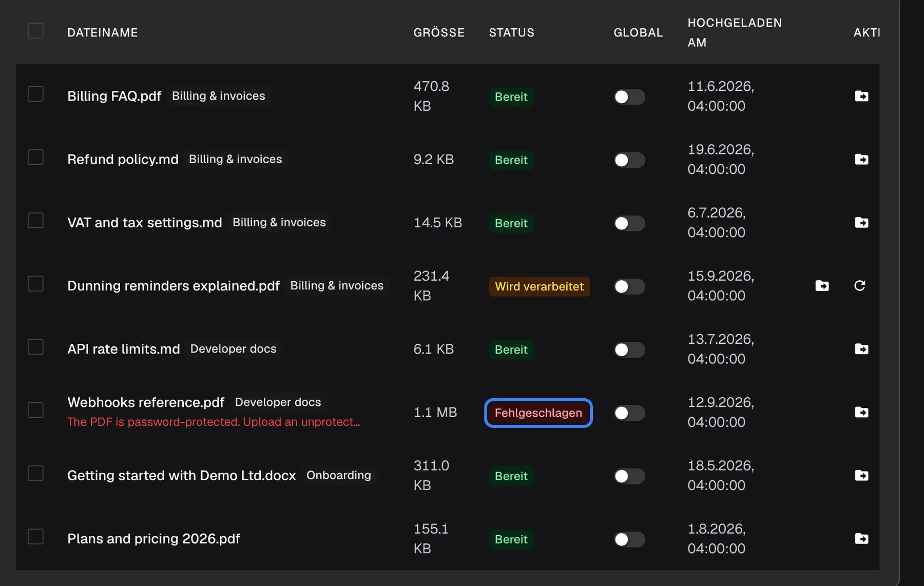
Task: Tick the checkbox for Refund policy.md
Action: coord(35,157)
